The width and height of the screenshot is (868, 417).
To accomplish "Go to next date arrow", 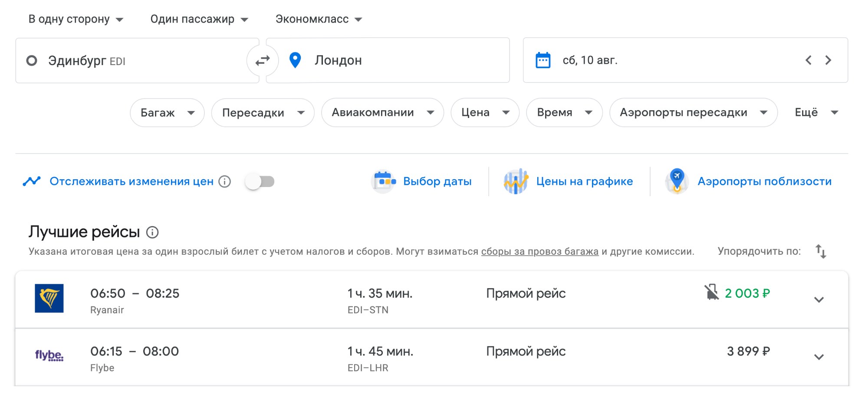I will click(x=828, y=60).
